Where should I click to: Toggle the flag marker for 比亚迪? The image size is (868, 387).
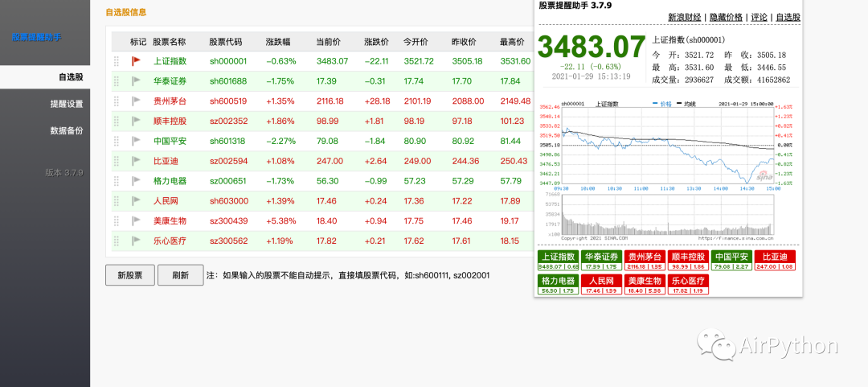[x=136, y=161]
